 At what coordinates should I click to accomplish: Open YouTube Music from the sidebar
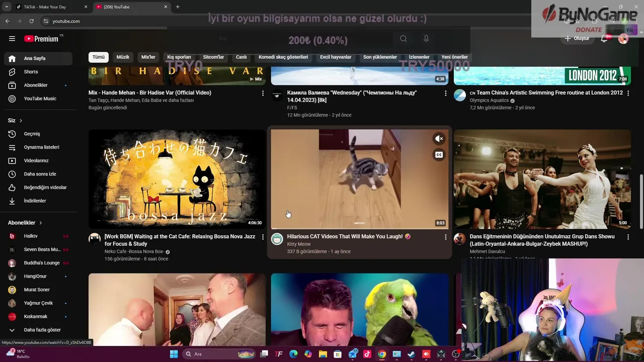click(x=38, y=99)
